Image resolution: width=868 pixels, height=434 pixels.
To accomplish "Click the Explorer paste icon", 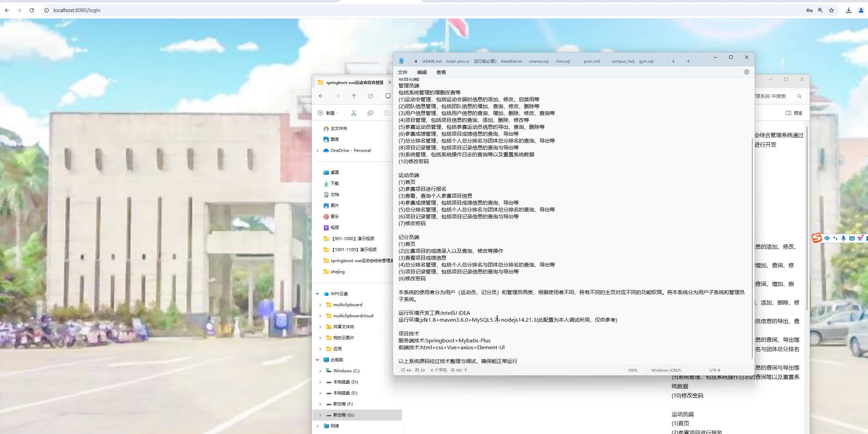I will (x=387, y=113).
